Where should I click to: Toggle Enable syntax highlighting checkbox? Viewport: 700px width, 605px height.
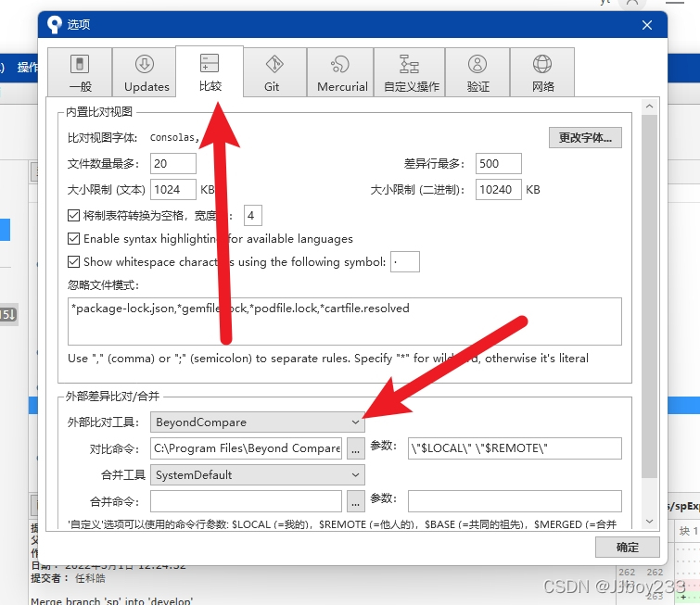pyautogui.click(x=73, y=239)
